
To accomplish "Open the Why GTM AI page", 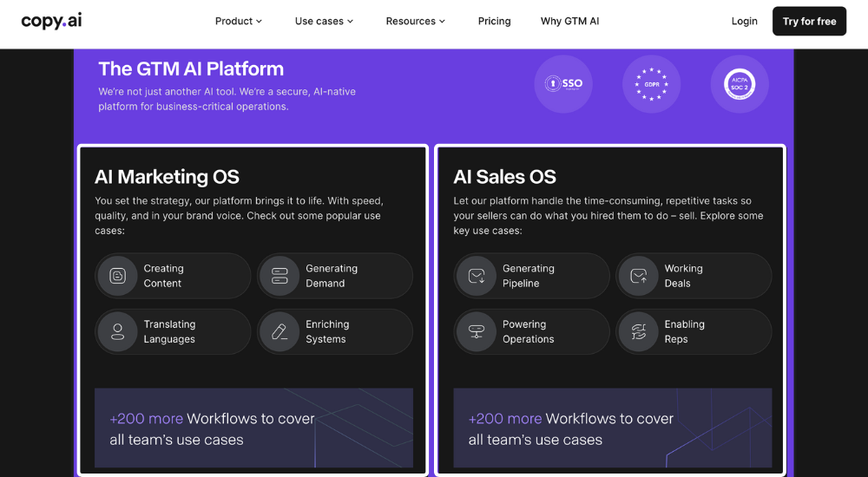I will (x=569, y=21).
